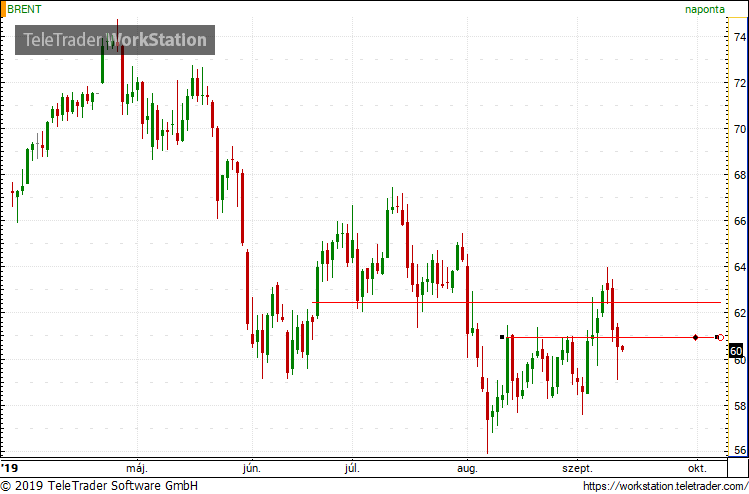Open the workstation.teletrader.com link
The width and height of the screenshot is (749, 494).
coord(665,486)
